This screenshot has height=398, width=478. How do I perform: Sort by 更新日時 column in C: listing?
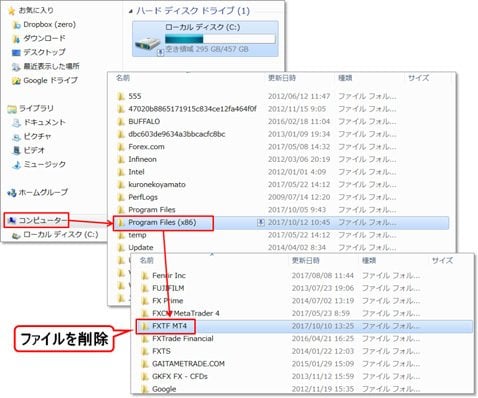(282, 78)
